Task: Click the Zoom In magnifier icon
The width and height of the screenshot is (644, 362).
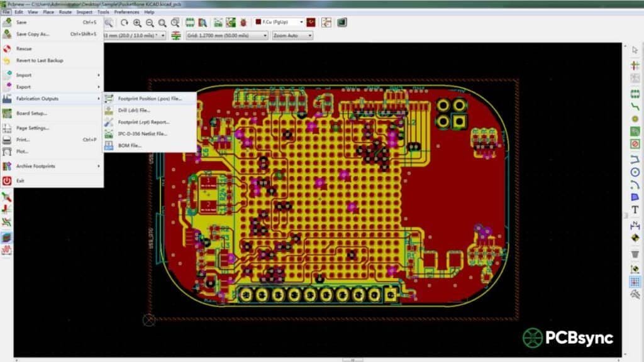Action: [x=137, y=23]
